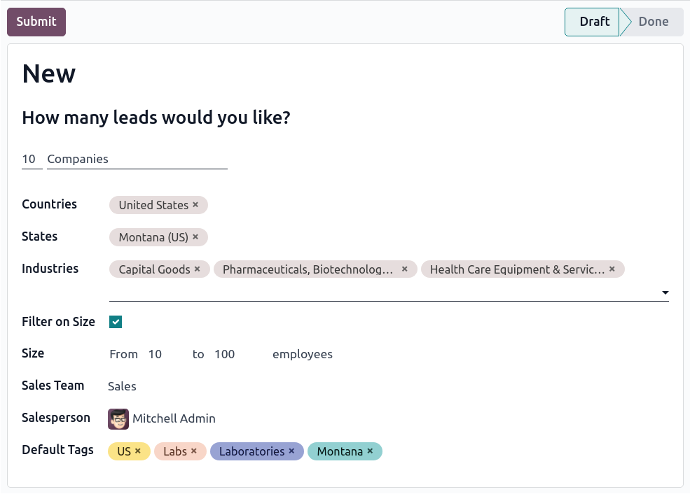690x494 pixels.
Task: Open the Companies lead type selector
Action: click(x=137, y=159)
